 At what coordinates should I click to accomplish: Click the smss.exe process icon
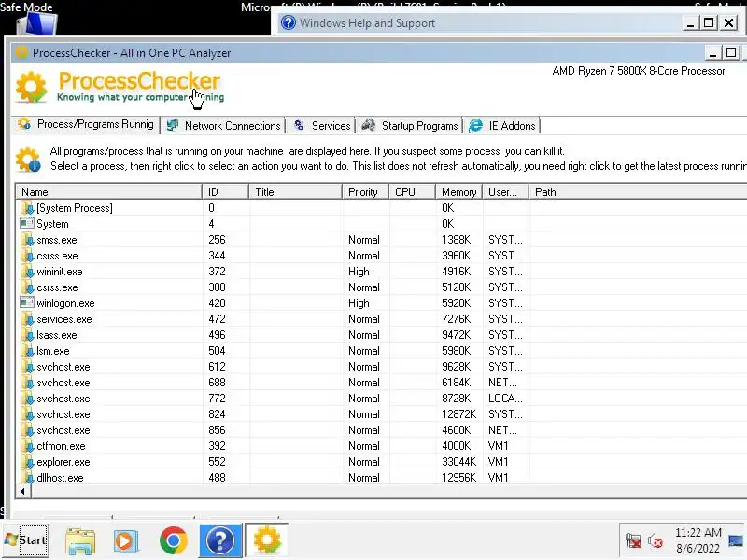[x=28, y=240]
